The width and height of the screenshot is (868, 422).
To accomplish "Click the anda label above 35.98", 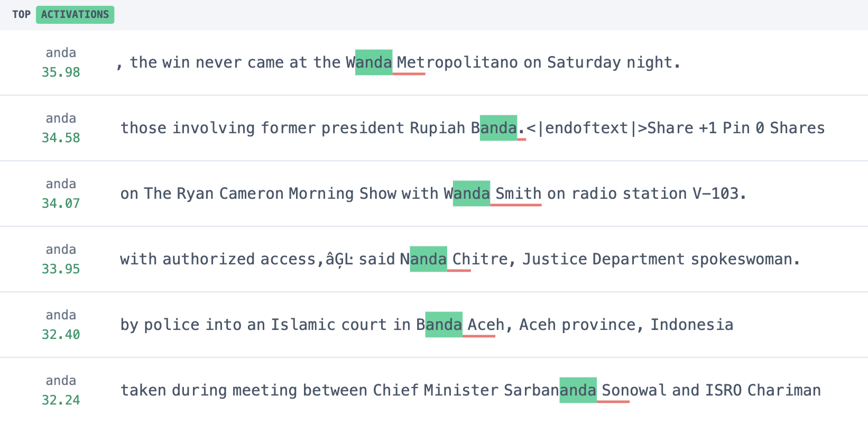I will pos(61,53).
